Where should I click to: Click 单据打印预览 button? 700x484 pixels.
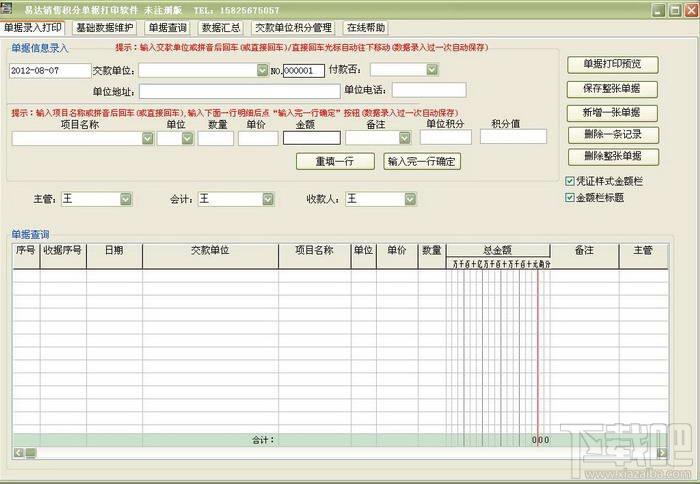coord(612,65)
